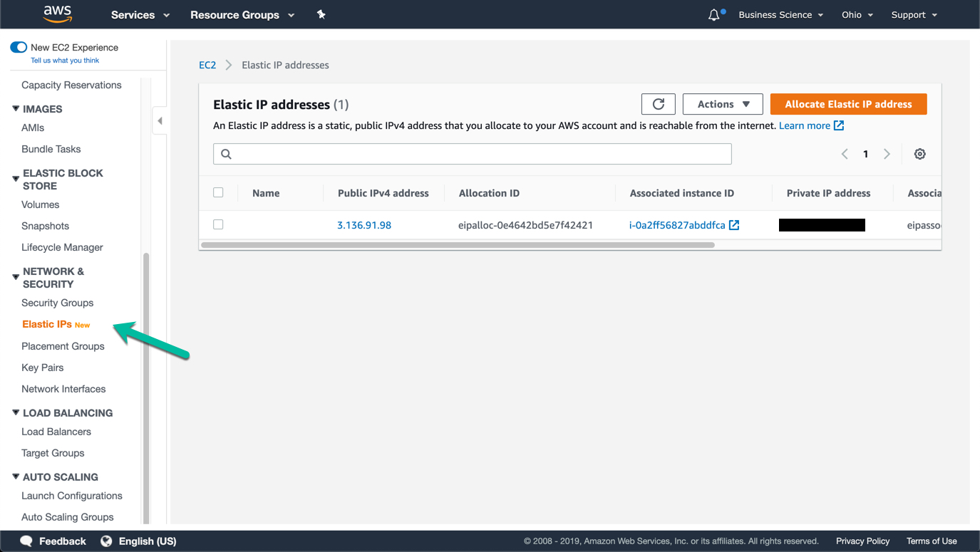Click allocation ID eipalloc-0e4642bd5e7f42421 text
The image size is (980, 552).
pos(526,225)
